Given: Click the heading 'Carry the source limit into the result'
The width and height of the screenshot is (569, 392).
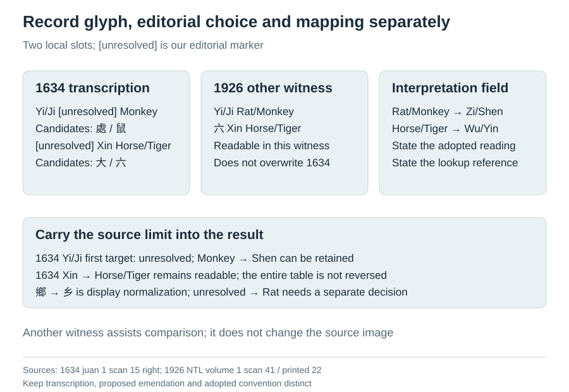Looking at the screenshot, I should [149, 235].
